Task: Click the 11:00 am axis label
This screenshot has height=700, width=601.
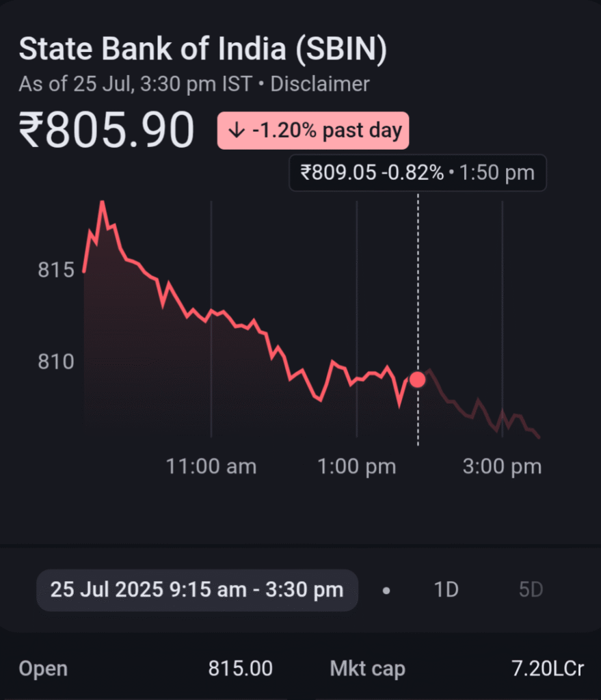Action: tap(211, 467)
